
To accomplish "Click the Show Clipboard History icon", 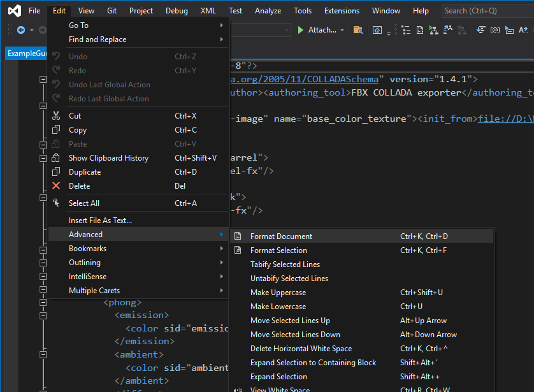I will 56,158.
